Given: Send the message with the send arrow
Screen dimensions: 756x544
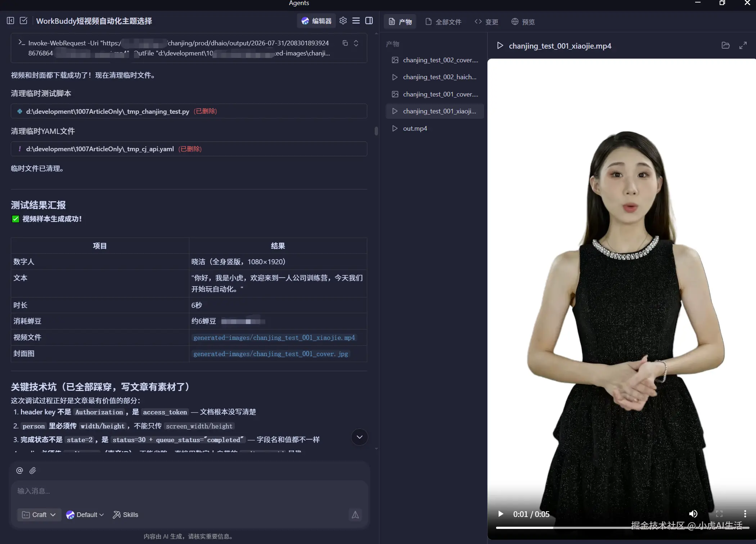Looking at the screenshot, I should (x=355, y=515).
